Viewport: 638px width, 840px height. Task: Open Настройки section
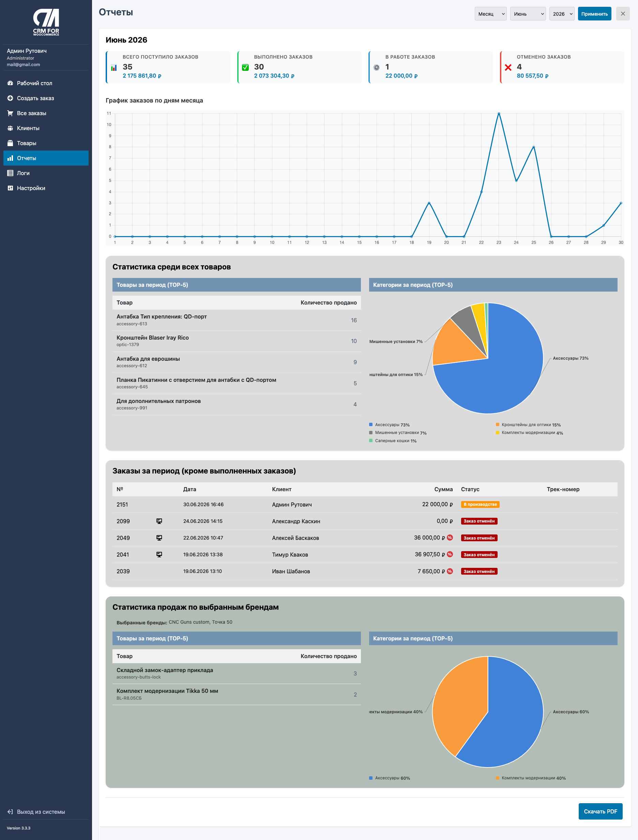46,188
